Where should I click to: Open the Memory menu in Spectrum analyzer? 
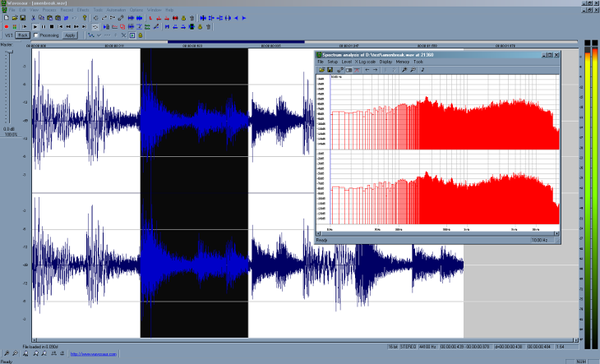coord(402,62)
